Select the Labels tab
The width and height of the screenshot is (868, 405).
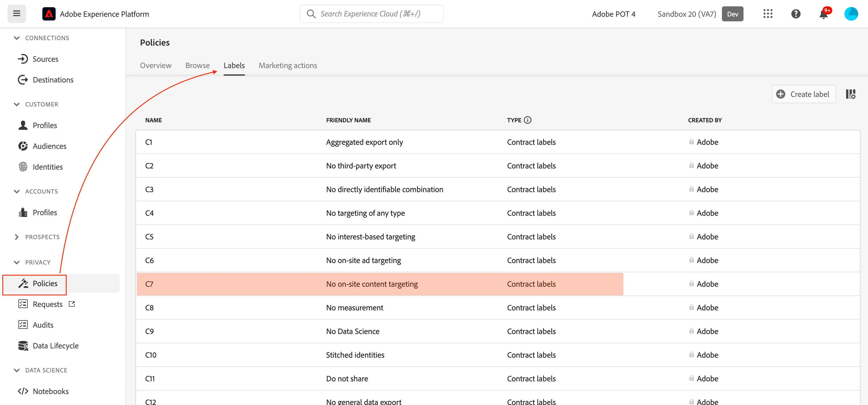click(234, 65)
